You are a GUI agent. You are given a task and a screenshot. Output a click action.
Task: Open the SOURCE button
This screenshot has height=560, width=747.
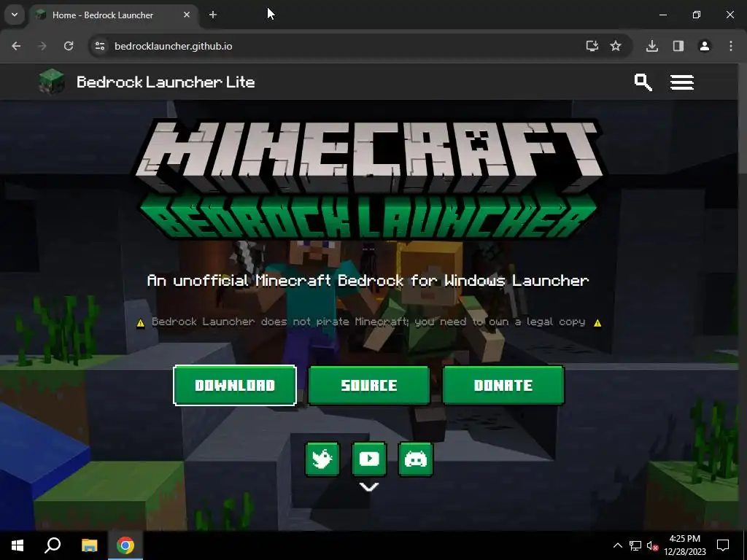(369, 385)
